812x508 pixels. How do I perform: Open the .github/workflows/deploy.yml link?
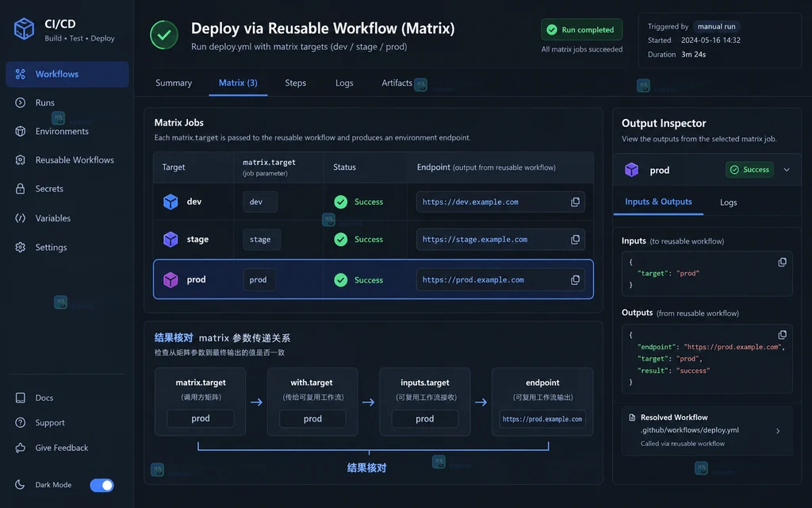point(689,430)
